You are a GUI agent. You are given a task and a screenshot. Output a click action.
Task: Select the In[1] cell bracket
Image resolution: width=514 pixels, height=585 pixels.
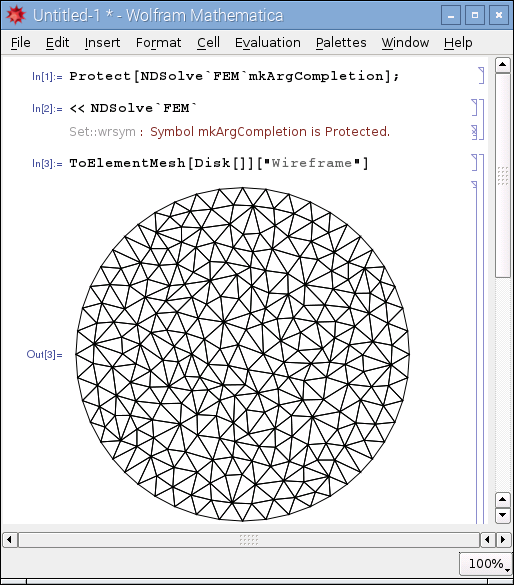tap(481, 76)
